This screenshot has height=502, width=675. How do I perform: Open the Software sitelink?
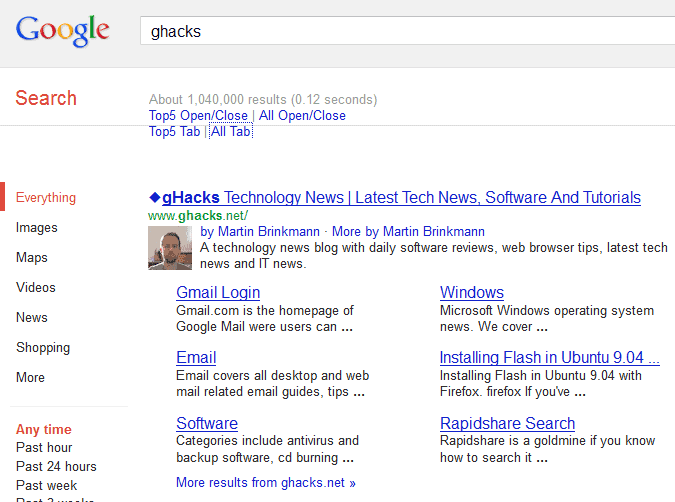coord(207,423)
